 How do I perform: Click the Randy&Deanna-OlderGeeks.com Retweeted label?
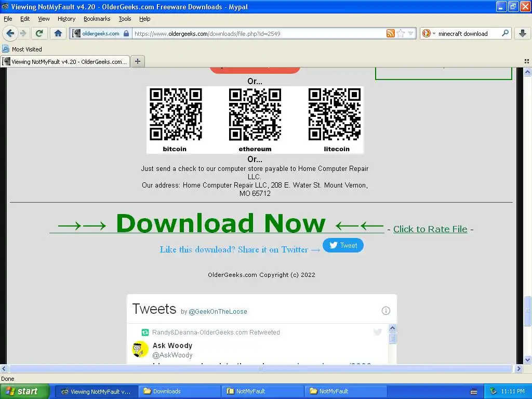pos(216,332)
